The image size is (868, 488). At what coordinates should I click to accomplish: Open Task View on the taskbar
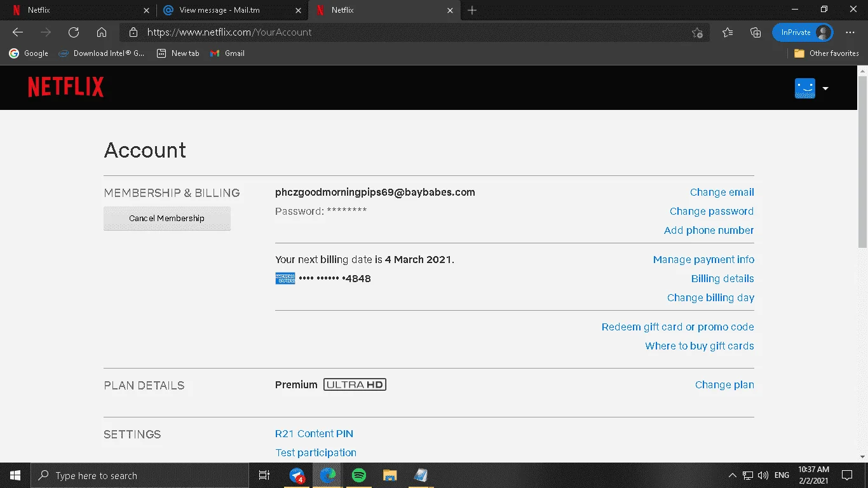(264, 475)
